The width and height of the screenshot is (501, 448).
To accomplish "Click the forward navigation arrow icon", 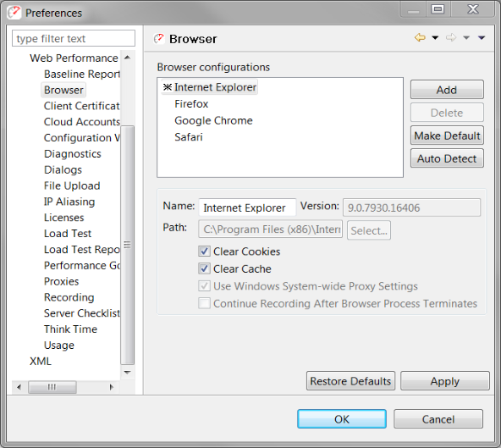I will coord(451,38).
